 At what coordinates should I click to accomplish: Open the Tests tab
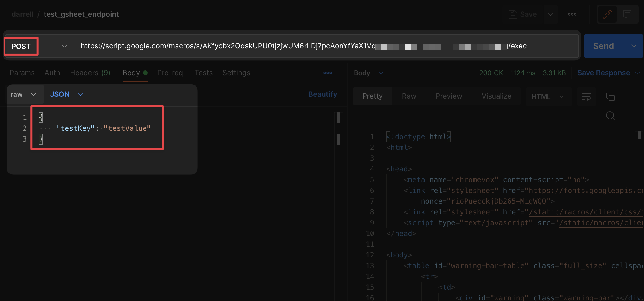pos(204,73)
